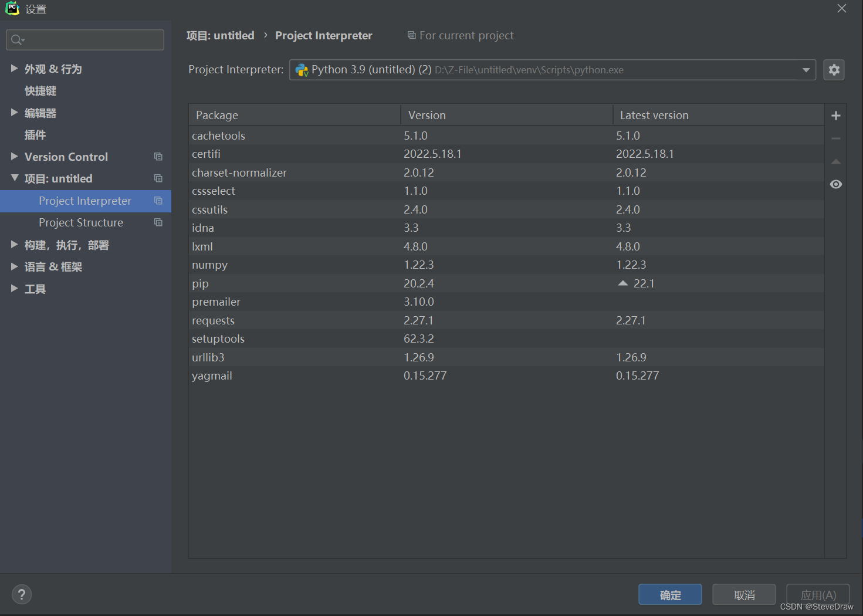Click the 应用(A) button
Screen dimensions: 863x616
pyautogui.click(x=818, y=595)
